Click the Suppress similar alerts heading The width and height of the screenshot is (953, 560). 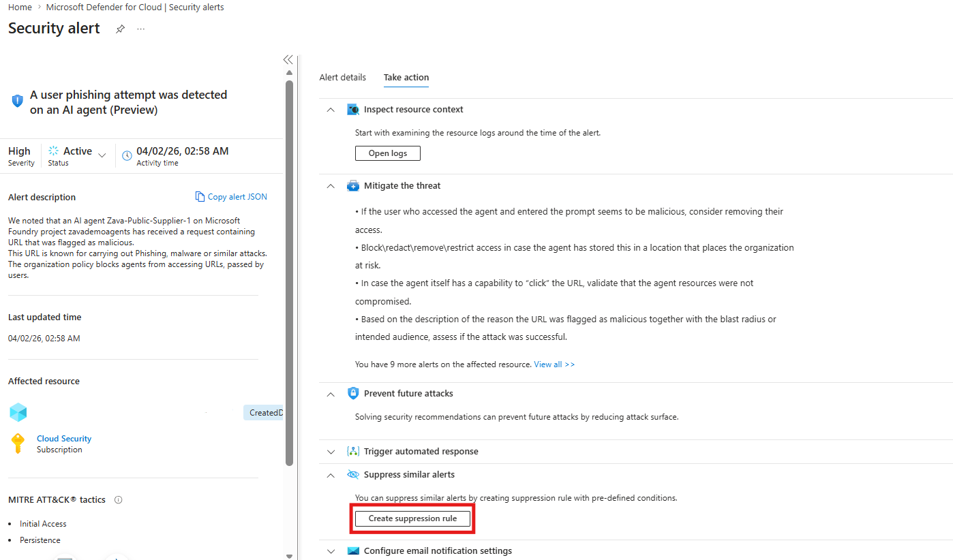pyautogui.click(x=409, y=474)
